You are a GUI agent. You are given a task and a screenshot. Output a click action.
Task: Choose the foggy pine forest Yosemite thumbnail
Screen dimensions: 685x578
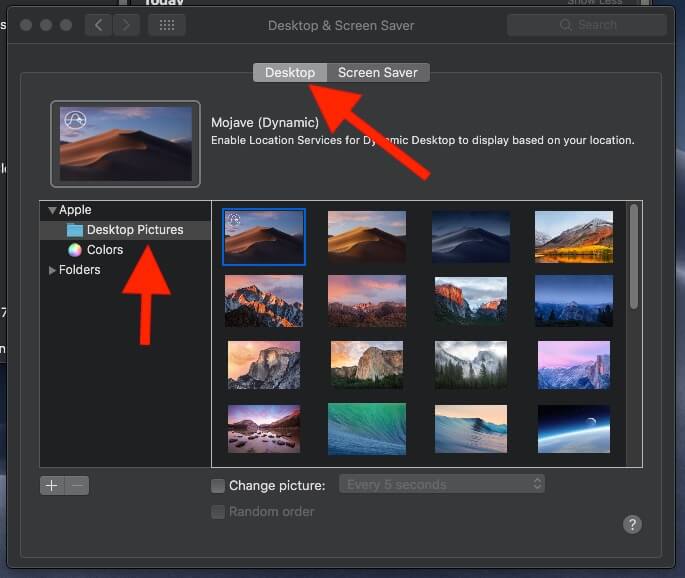click(471, 365)
